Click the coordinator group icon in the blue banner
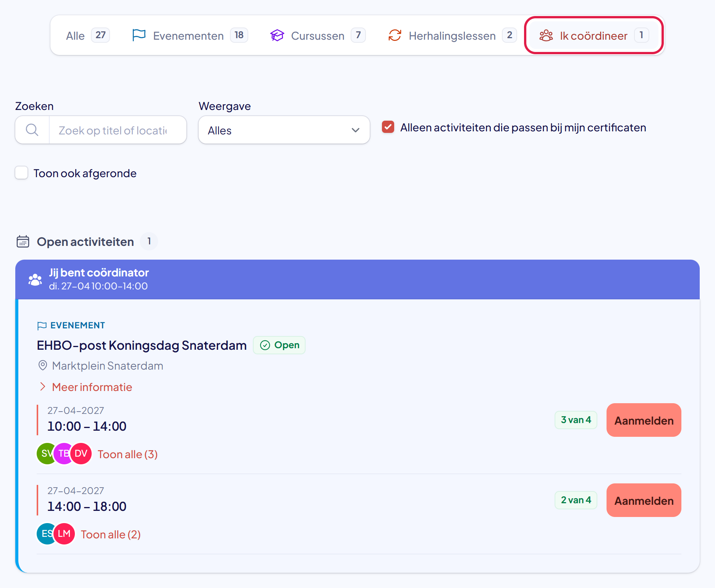This screenshot has width=715, height=588. click(35, 279)
